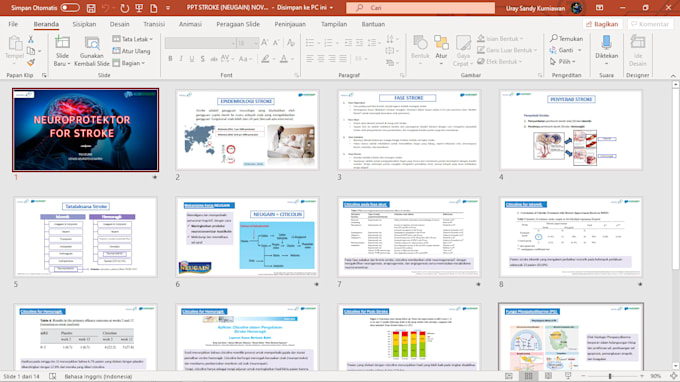
Task: Cut selection with scissors icon
Action: tap(31, 39)
